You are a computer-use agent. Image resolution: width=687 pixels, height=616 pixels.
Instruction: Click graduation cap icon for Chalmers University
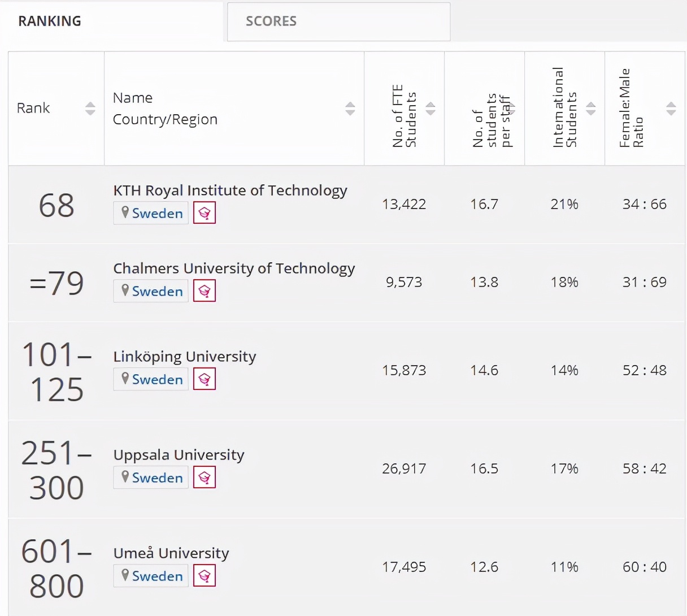[205, 291]
